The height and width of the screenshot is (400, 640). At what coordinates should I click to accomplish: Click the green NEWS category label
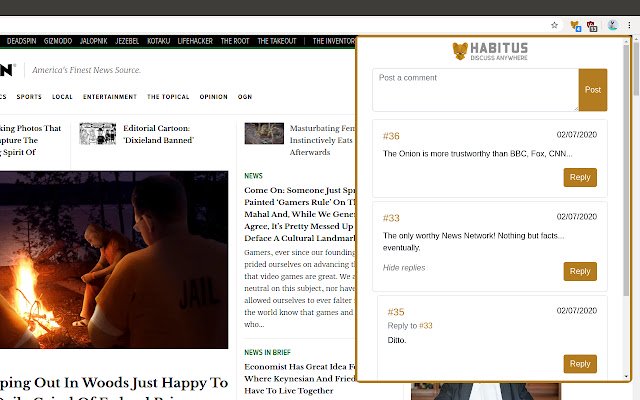253,176
